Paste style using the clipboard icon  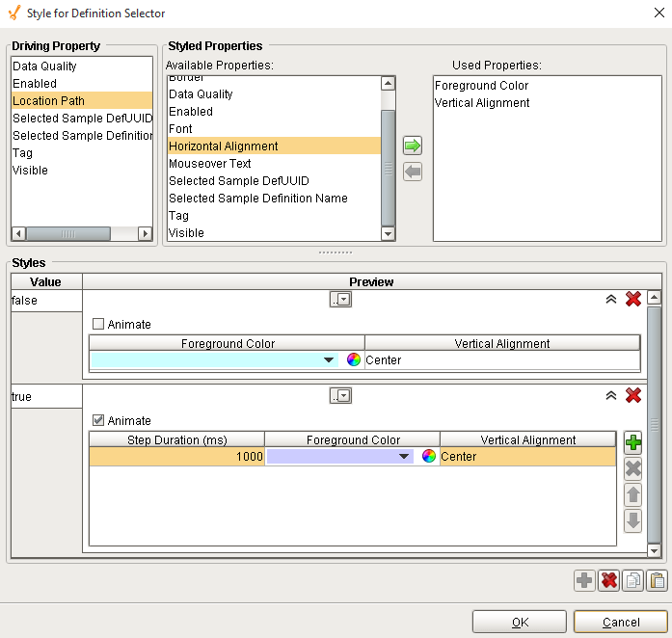point(657,581)
